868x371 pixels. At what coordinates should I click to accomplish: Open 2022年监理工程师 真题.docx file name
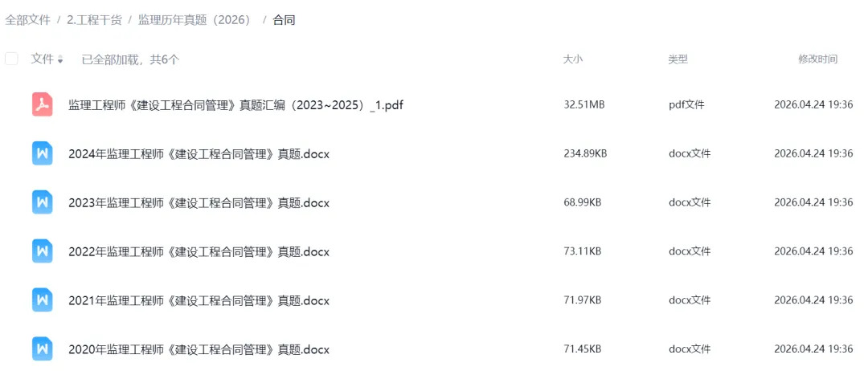[x=199, y=252]
